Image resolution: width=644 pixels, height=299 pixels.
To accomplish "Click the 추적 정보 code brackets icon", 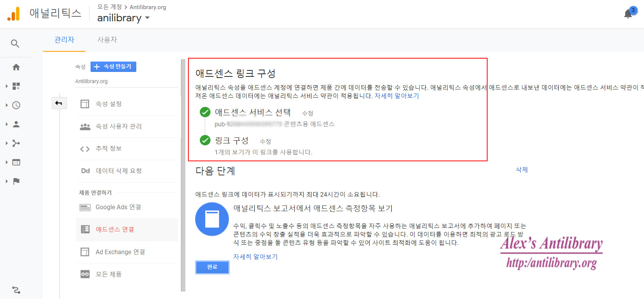I will (85, 149).
